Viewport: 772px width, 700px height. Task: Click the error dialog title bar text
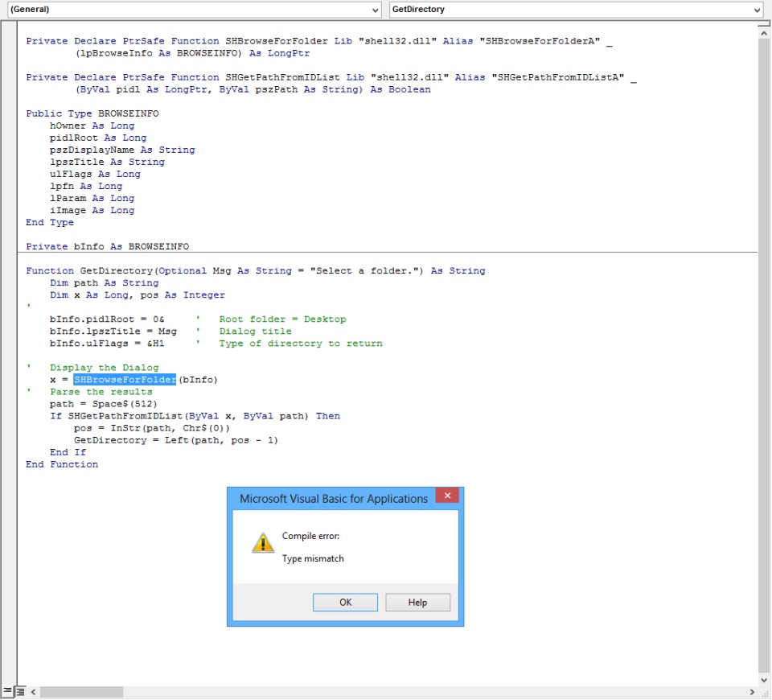coord(334,499)
